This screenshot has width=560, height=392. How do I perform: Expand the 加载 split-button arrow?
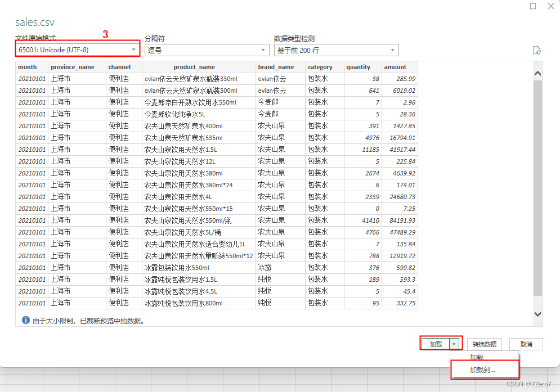pyautogui.click(x=453, y=344)
